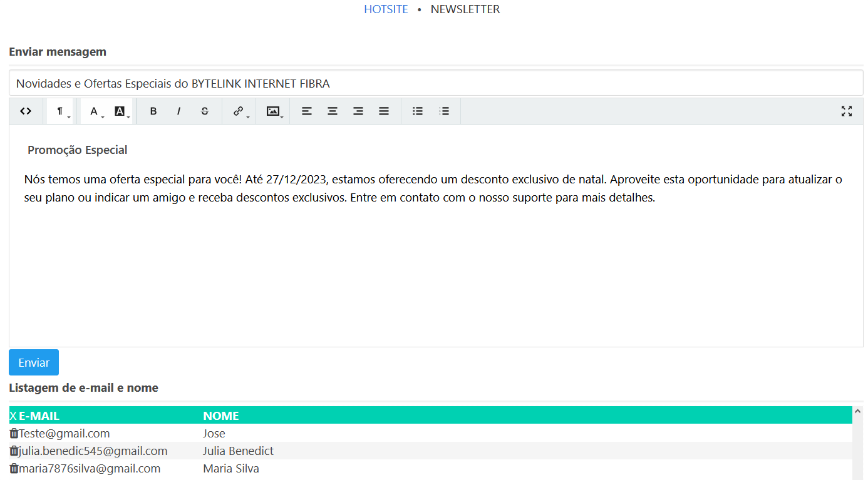The image size is (868, 480).
Task: Insert a numbered list
Action: (444, 111)
